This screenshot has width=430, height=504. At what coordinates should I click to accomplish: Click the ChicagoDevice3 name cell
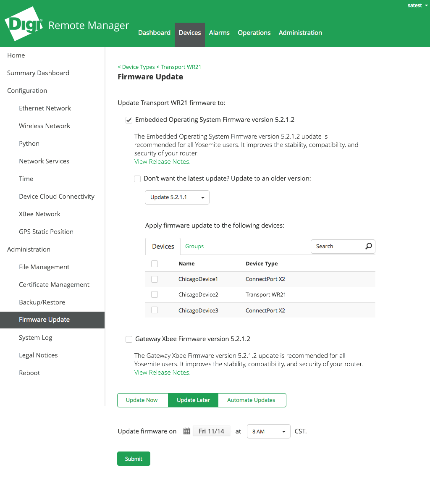198,311
